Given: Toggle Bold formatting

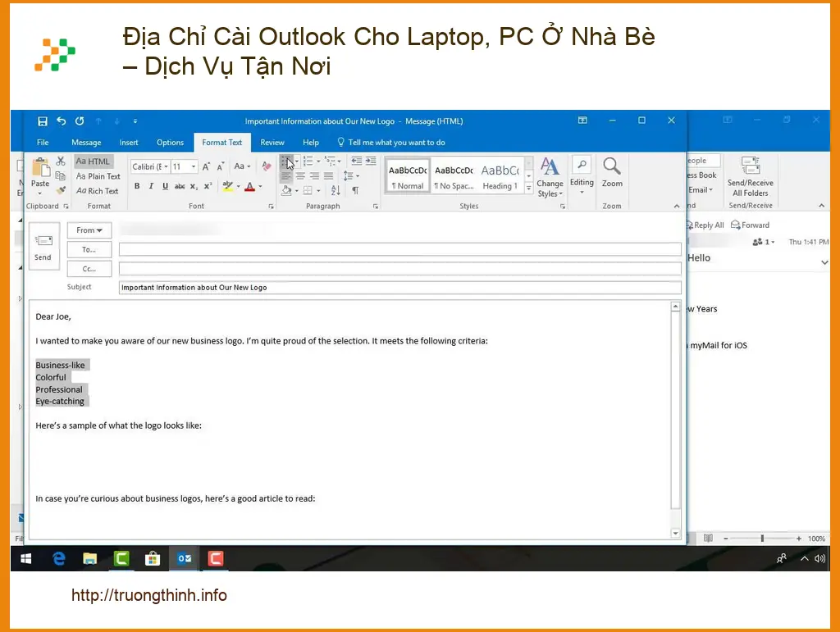Looking at the screenshot, I should pos(137,186).
